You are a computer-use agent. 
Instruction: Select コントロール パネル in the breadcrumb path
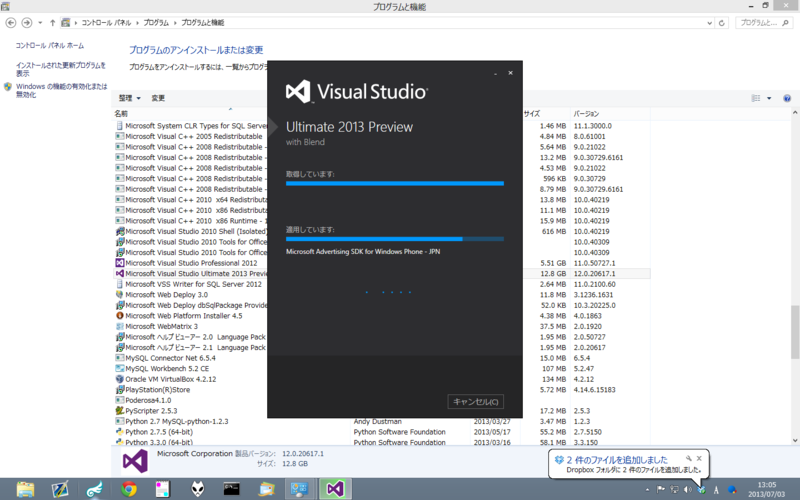[x=106, y=23]
